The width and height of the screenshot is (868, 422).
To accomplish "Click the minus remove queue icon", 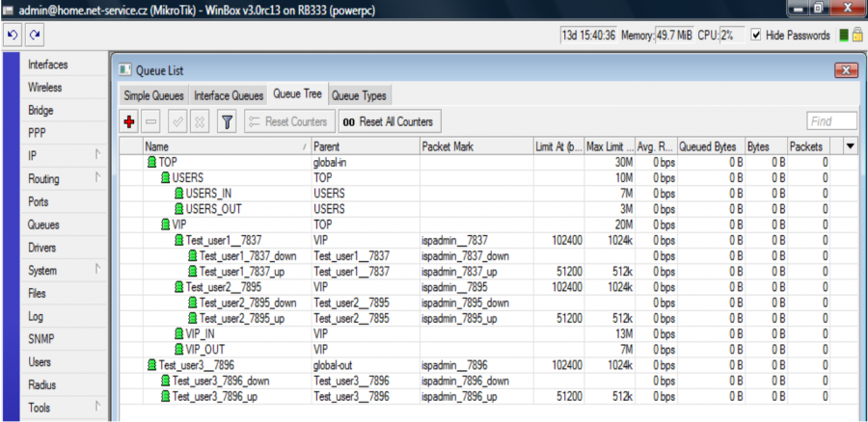I will (x=151, y=121).
